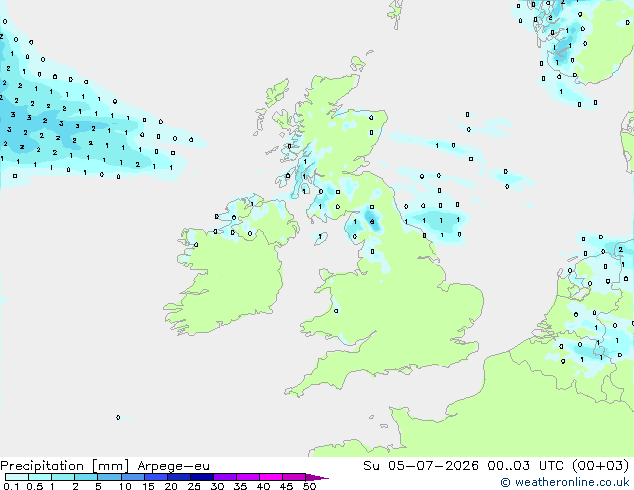The width and height of the screenshot is (634, 490).
Task: Click the '(00+03)' forecast step text
Action: [601, 466]
